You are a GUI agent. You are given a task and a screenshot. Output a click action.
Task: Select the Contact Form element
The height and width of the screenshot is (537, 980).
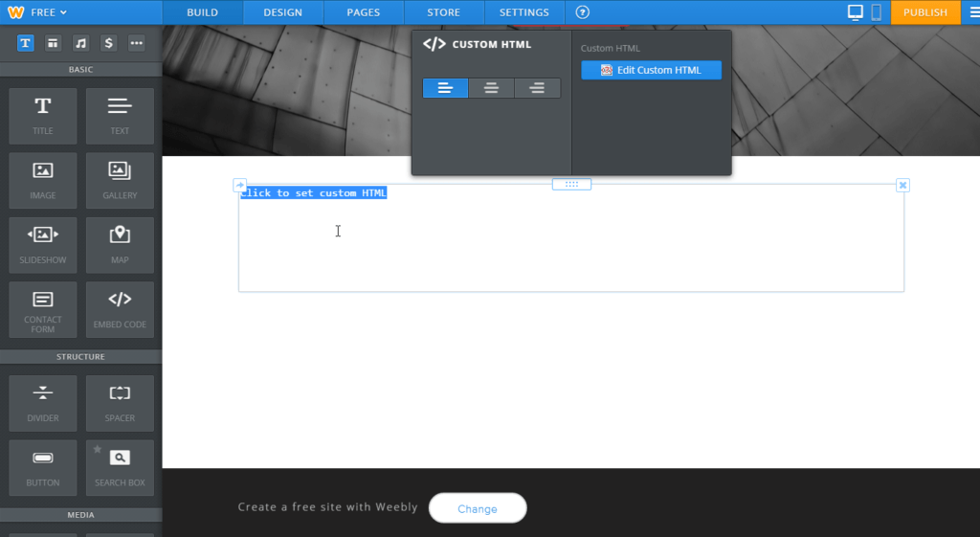tap(43, 310)
